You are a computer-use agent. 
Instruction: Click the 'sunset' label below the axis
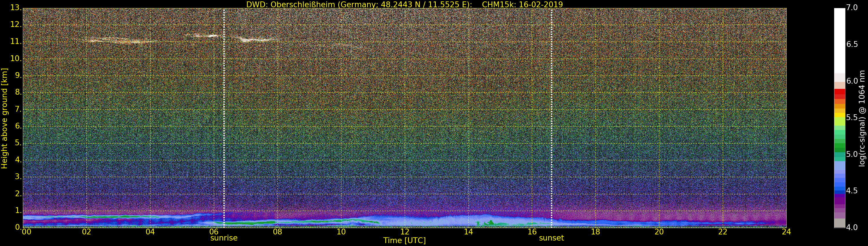[551, 238]
